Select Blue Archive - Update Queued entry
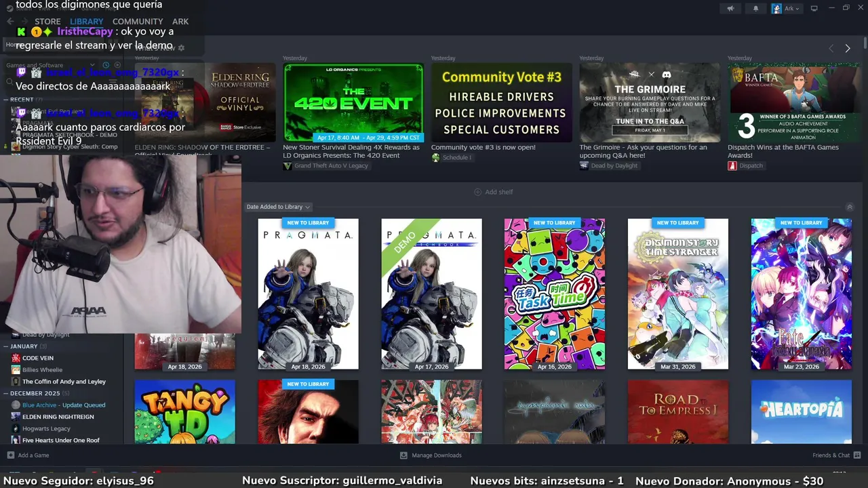Screen dimensions: 868x488 pyautogui.click(x=64, y=405)
